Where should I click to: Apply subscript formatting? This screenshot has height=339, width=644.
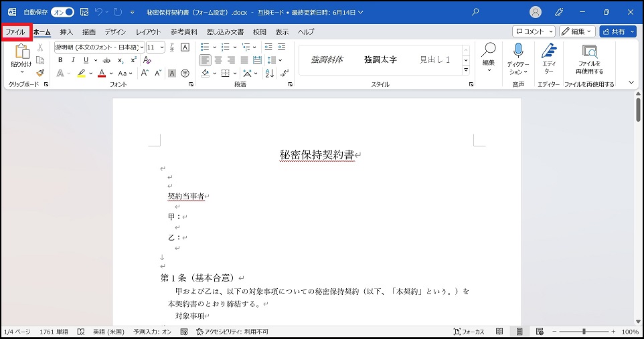[x=120, y=60]
